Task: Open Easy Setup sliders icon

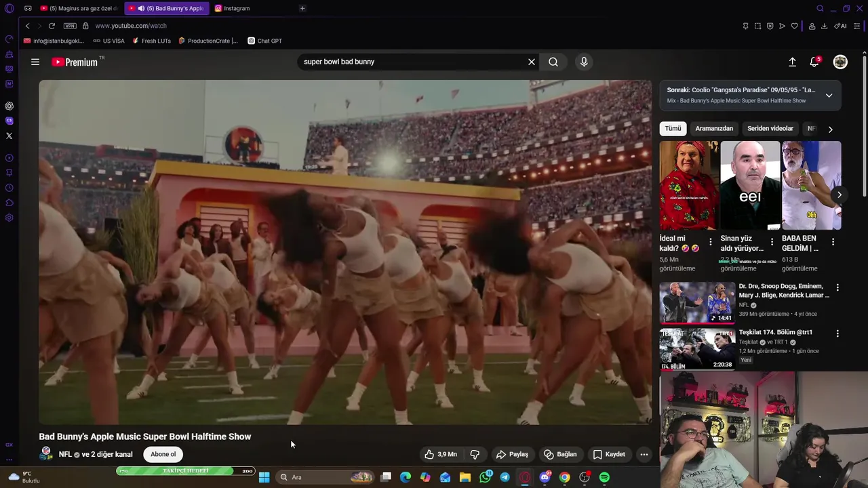Action: point(857,26)
